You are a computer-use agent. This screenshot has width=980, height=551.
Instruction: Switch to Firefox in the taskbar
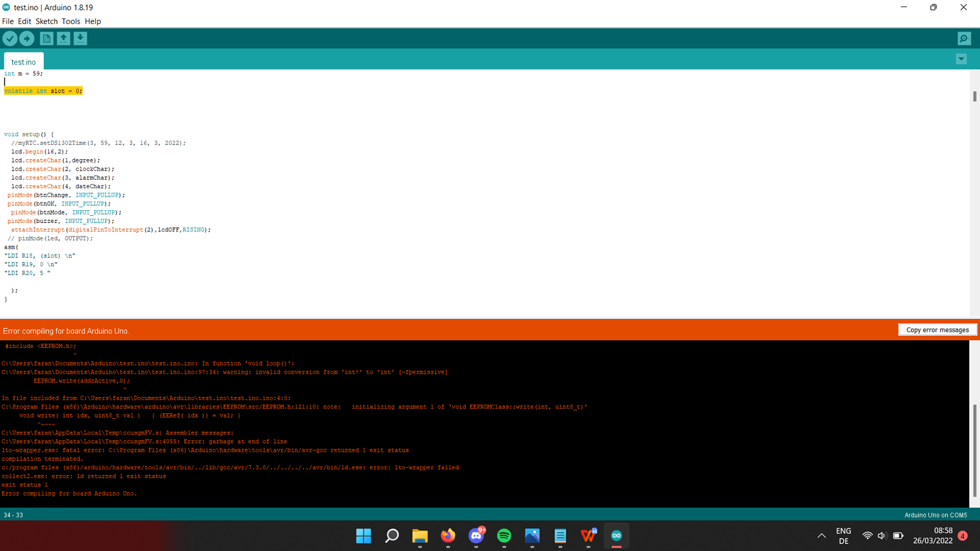click(x=448, y=536)
